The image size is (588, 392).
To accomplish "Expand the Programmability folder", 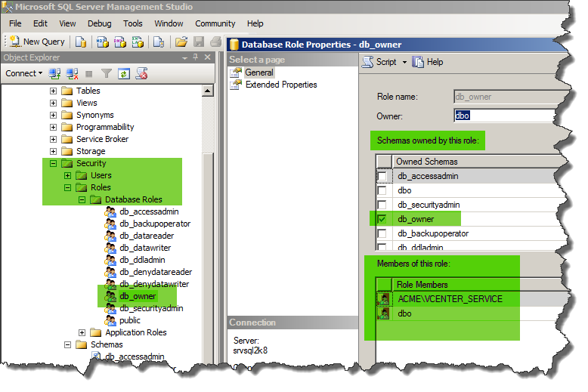I will click(53, 127).
